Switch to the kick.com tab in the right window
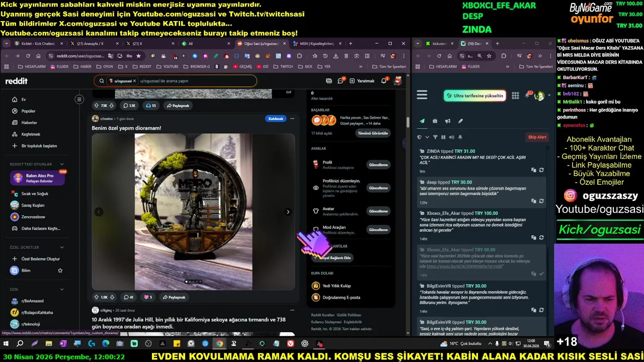 coord(439,44)
